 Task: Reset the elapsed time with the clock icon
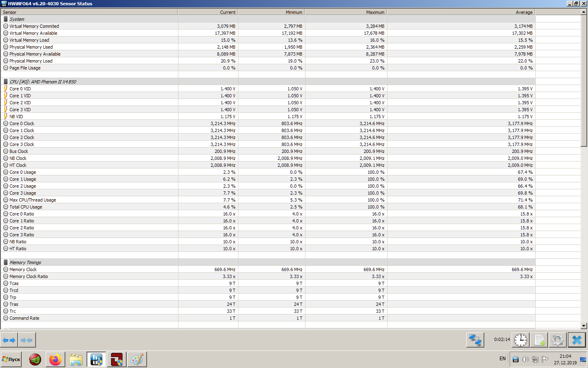click(521, 340)
